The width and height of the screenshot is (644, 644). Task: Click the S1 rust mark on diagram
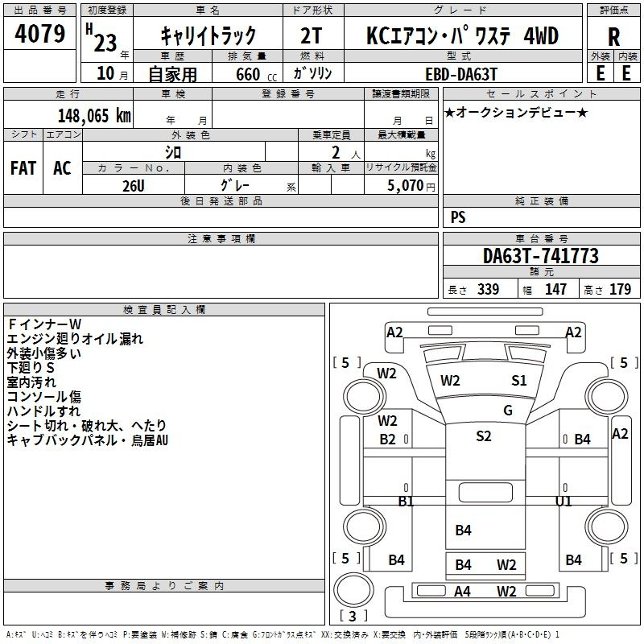519,381
